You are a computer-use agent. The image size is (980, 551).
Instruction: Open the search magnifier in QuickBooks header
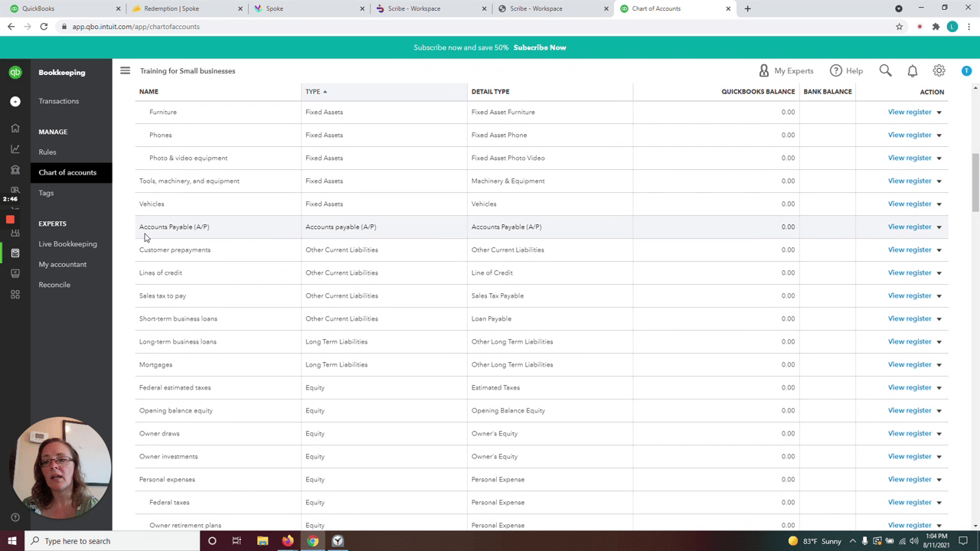pyautogui.click(x=885, y=70)
